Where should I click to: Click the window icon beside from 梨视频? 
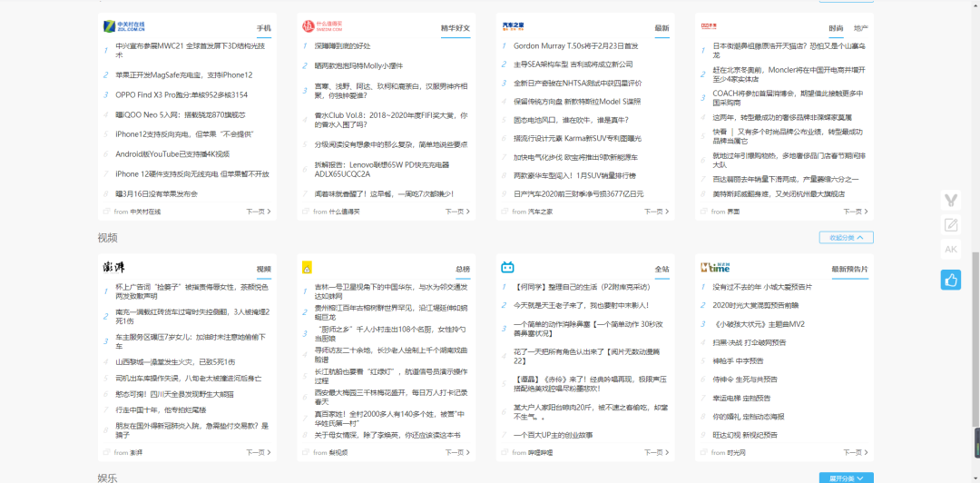pyautogui.click(x=306, y=452)
